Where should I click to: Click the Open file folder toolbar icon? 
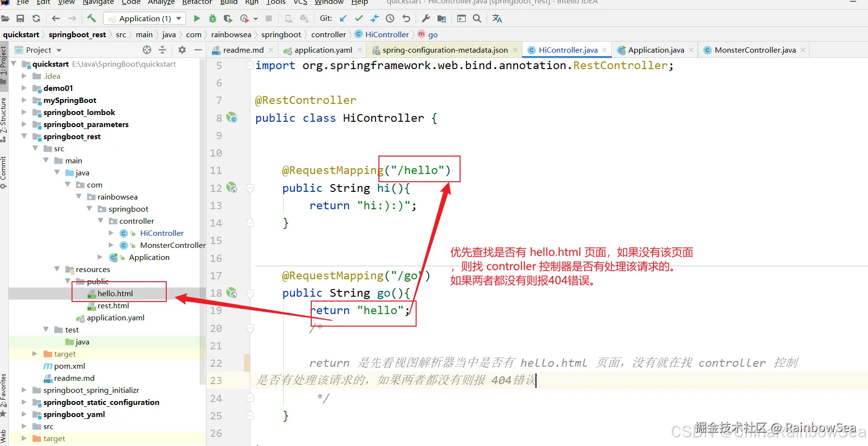click(x=5, y=18)
